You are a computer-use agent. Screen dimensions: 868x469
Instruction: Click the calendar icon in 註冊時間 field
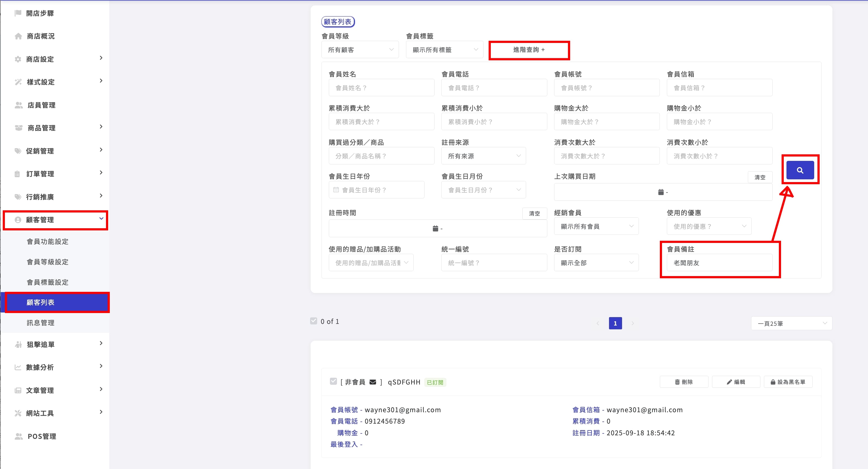point(435,229)
